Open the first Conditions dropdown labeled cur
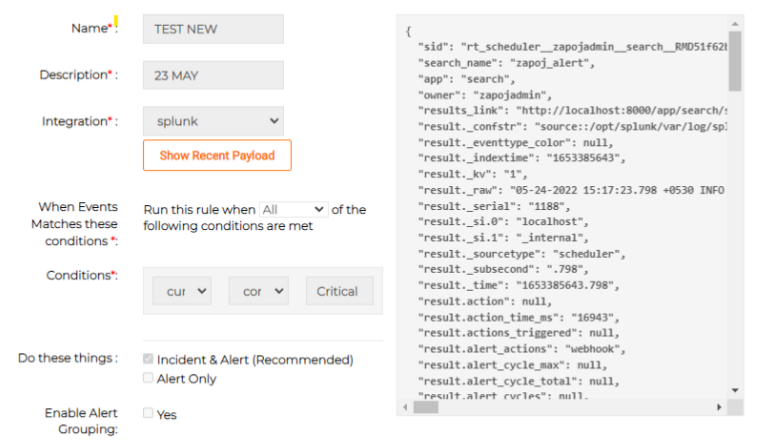 pyautogui.click(x=182, y=291)
